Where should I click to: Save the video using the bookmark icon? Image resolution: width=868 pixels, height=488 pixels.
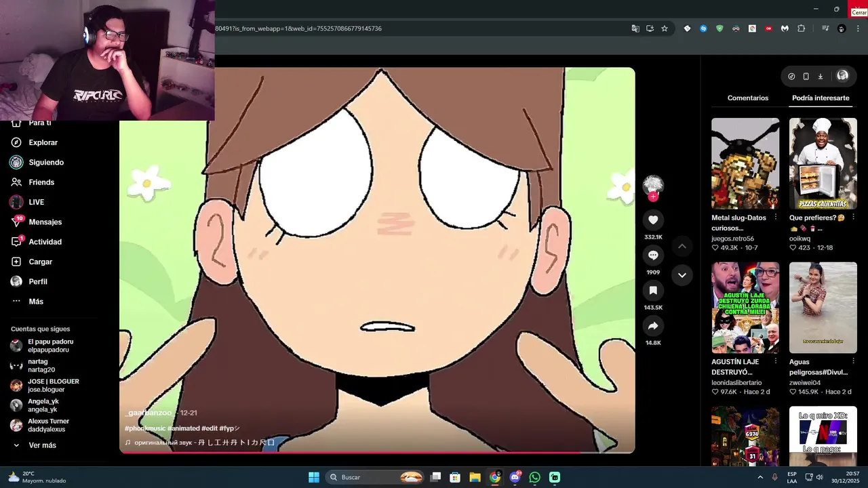(653, 290)
